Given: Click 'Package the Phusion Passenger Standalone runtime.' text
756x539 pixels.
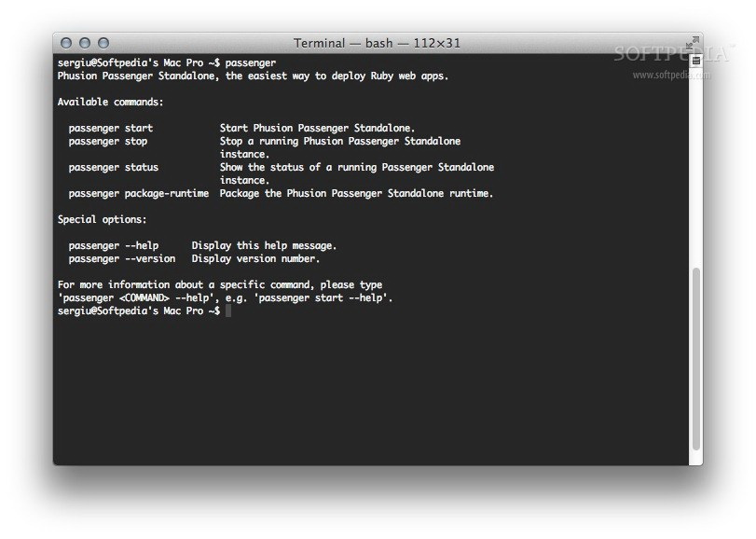Looking at the screenshot, I should point(356,193).
